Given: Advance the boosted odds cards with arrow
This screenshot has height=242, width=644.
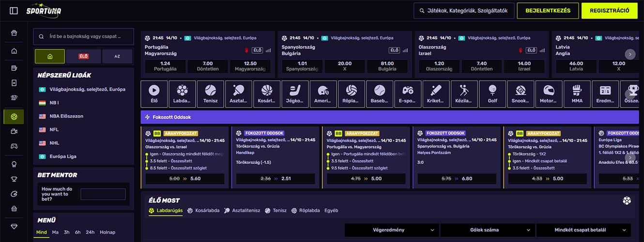Looking at the screenshot, I should point(630,157).
